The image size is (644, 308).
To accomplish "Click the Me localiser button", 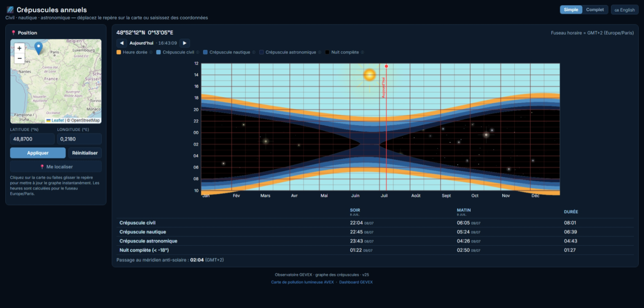I will coord(56,166).
